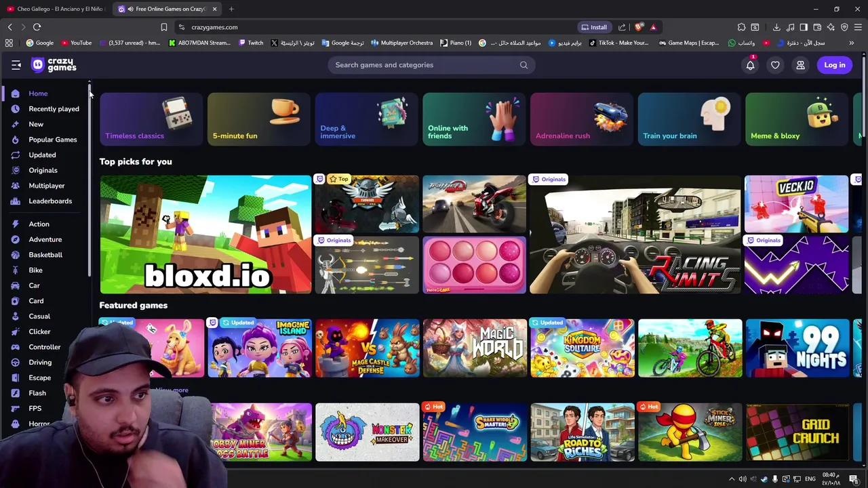868x488 pixels.
Task: Switch to the Cheo Gallego tab
Action: coord(56,9)
